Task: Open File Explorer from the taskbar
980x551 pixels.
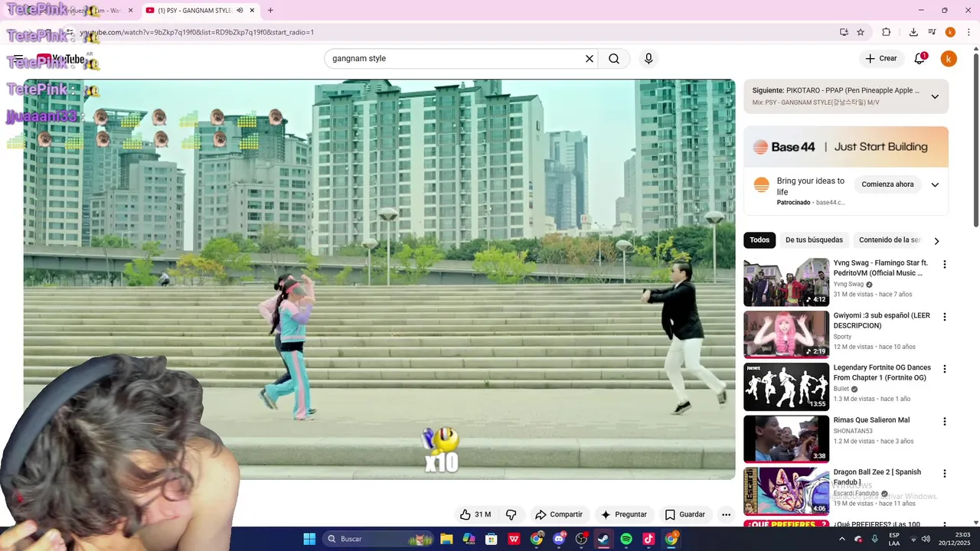Action: (x=446, y=539)
